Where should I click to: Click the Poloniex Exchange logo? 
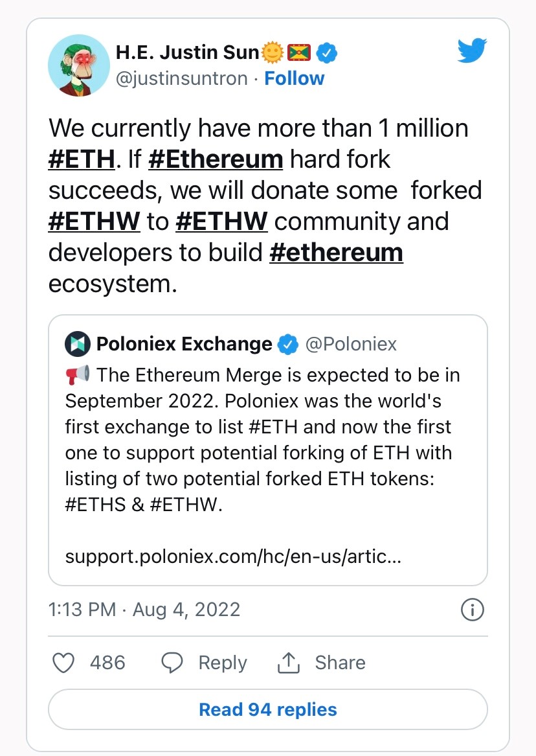(x=78, y=343)
